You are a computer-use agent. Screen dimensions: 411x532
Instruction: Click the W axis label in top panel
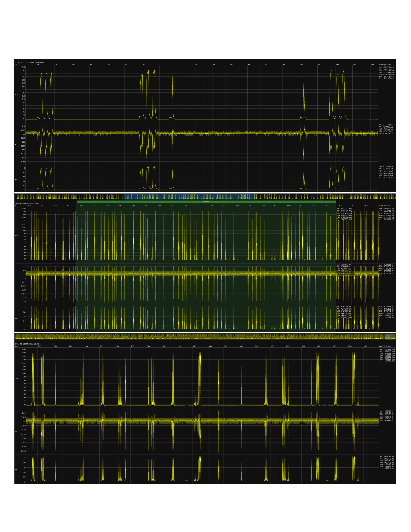16,179
